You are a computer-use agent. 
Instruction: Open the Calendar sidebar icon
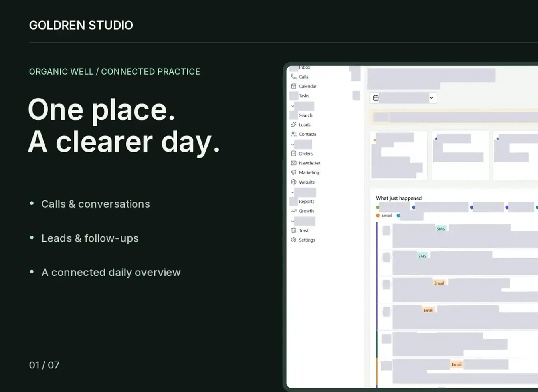click(x=293, y=86)
